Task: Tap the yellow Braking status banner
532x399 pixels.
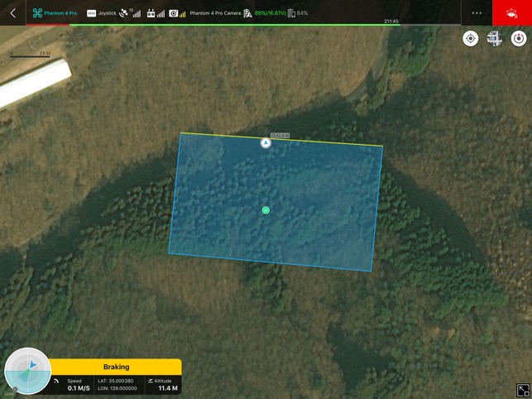Action: pos(116,367)
